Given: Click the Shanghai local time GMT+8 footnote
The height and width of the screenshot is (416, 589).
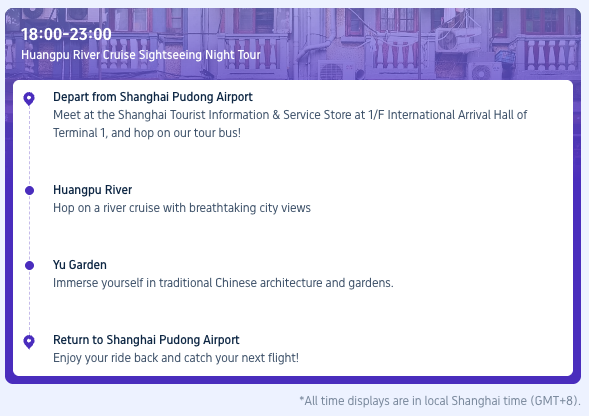Looking at the screenshot, I should click(x=440, y=401).
